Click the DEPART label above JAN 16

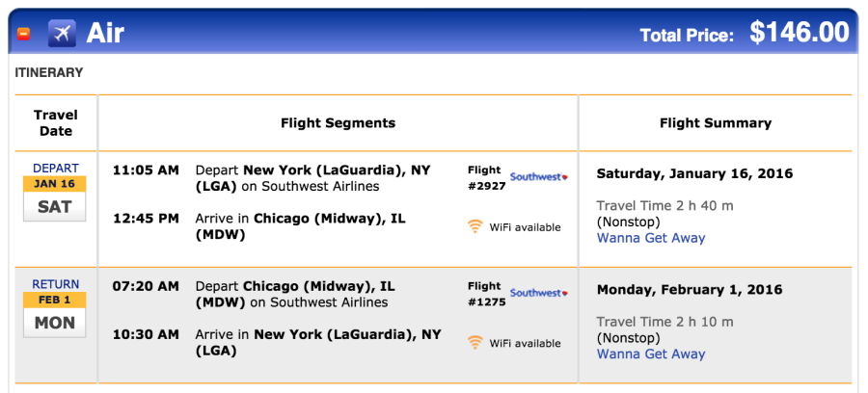pos(55,168)
